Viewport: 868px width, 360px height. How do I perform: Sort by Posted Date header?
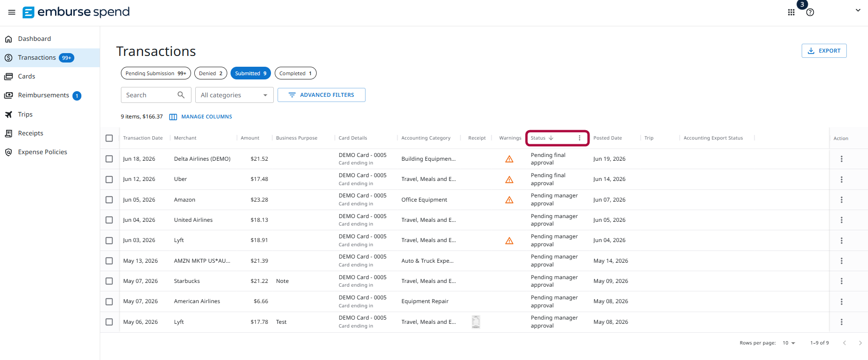click(607, 138)
